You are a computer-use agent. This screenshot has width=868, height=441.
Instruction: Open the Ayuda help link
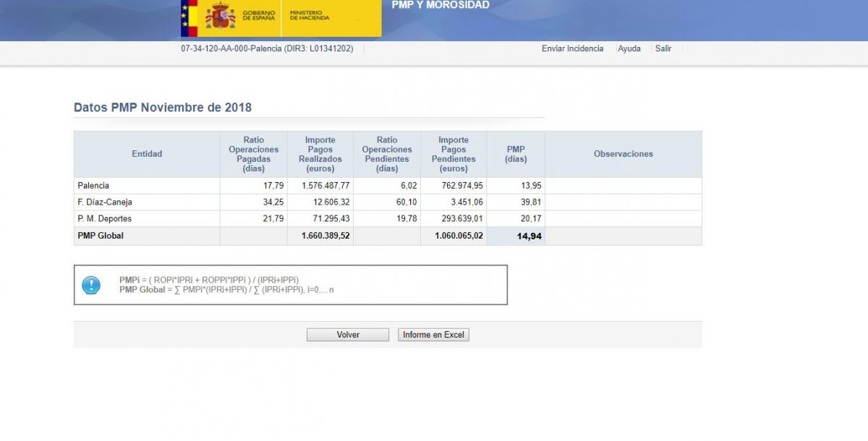[x=629, y=48]
